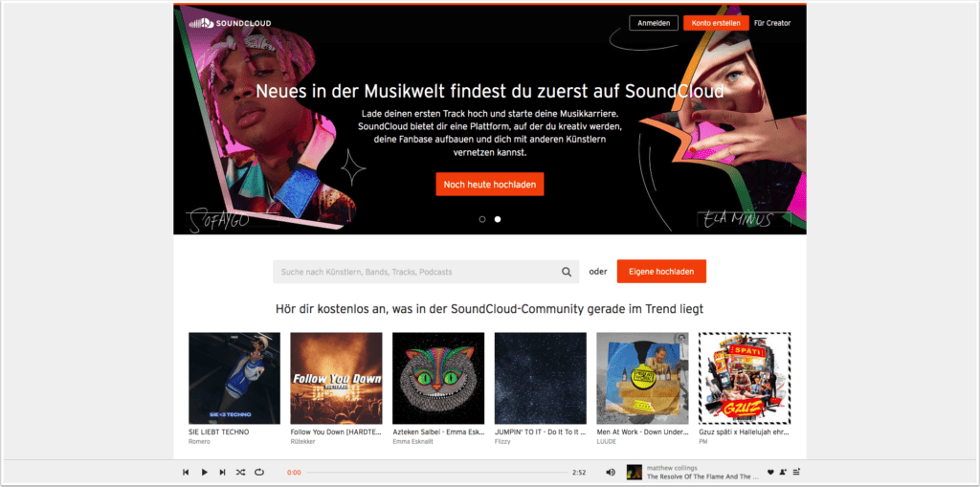Image resolution: width=980 pixels, height=487 pixels.
Task: Open the next up queue list
Action: tap(796, 472)
